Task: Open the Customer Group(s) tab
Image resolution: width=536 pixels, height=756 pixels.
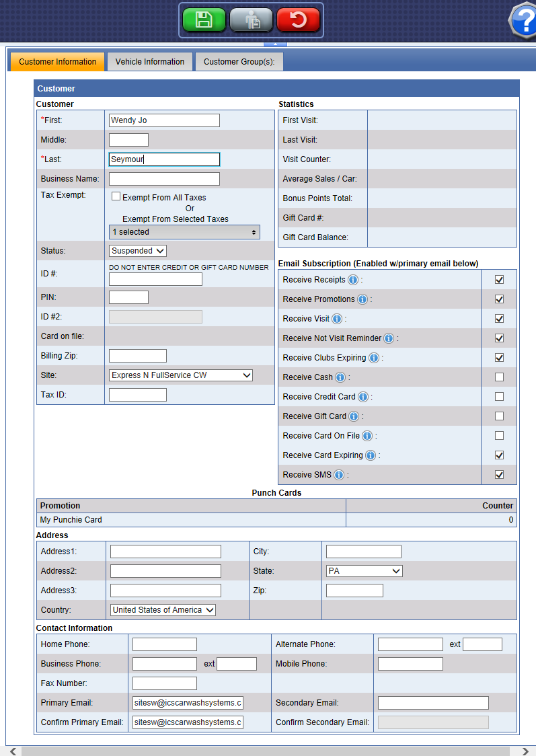Action: (239, 62)
